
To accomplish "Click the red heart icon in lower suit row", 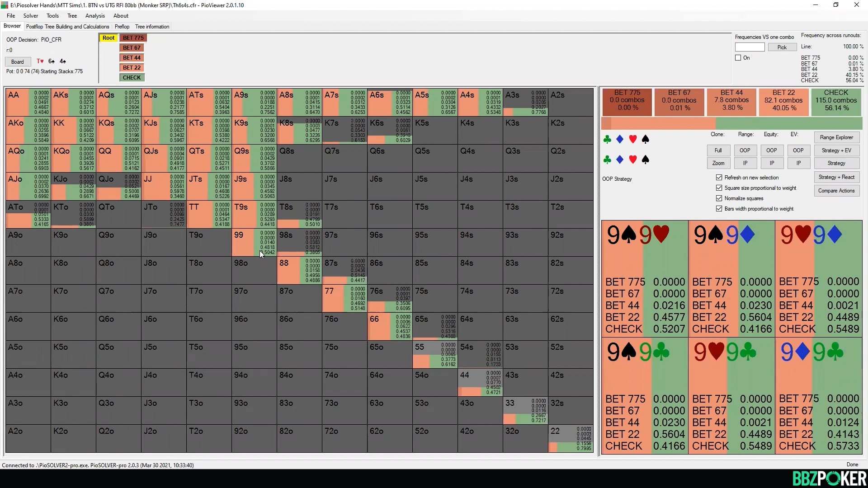I will point(633,160).
